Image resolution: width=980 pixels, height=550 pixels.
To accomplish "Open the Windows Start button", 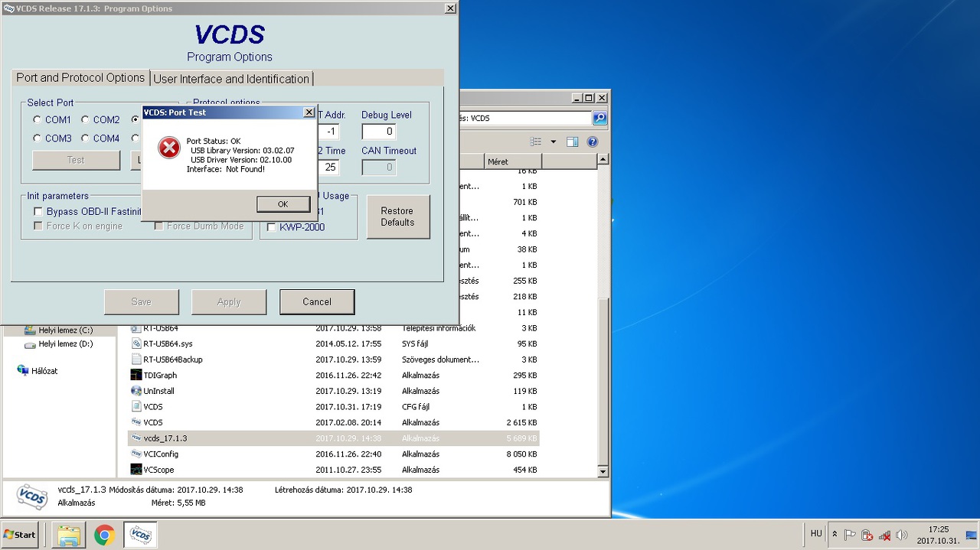I will coord(20,535).
